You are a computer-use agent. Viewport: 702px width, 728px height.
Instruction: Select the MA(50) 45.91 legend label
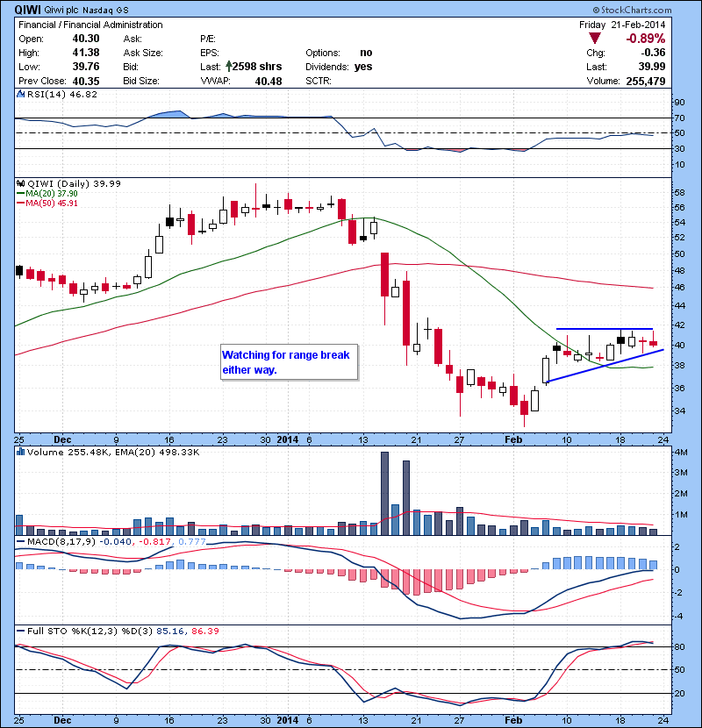pos(52,203)
